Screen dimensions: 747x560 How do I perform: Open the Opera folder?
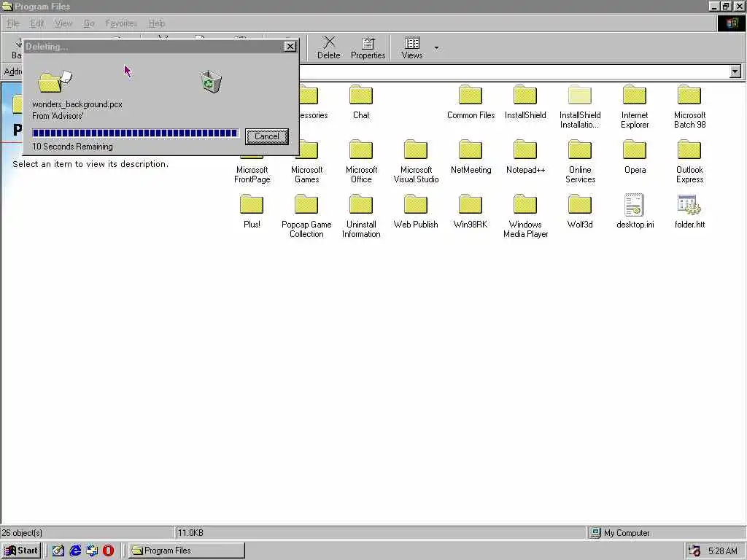(x=635, y=157)
